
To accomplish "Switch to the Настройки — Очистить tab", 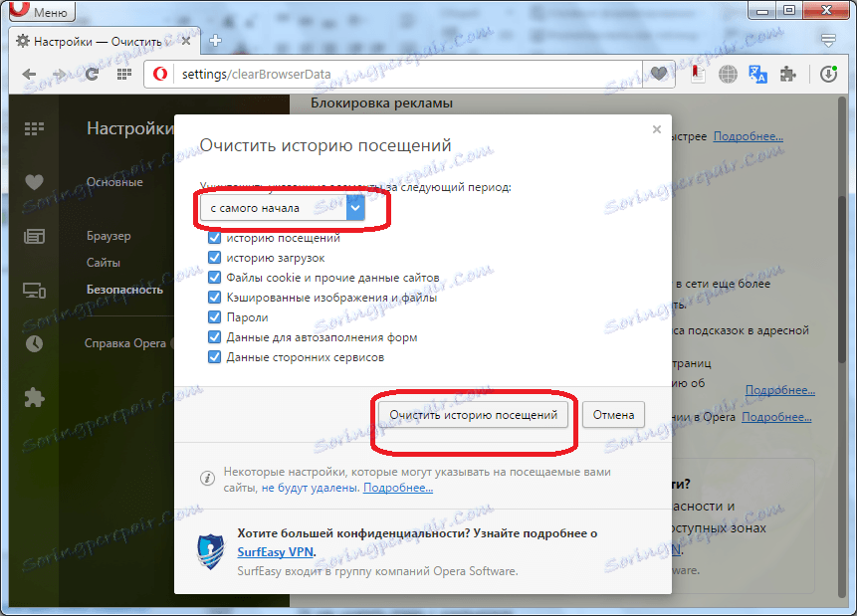I will click(x=98, y=42).
